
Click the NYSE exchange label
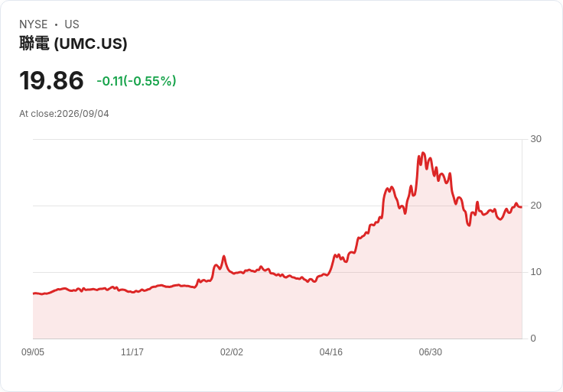pos(34,24)
